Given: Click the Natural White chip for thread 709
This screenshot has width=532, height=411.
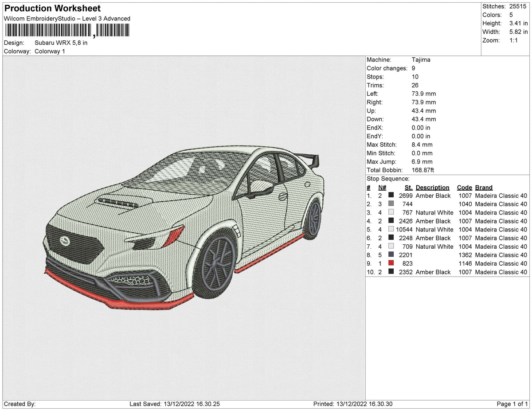Looking at the screenshot, I should pyautogui.click(x=391, y=247).
